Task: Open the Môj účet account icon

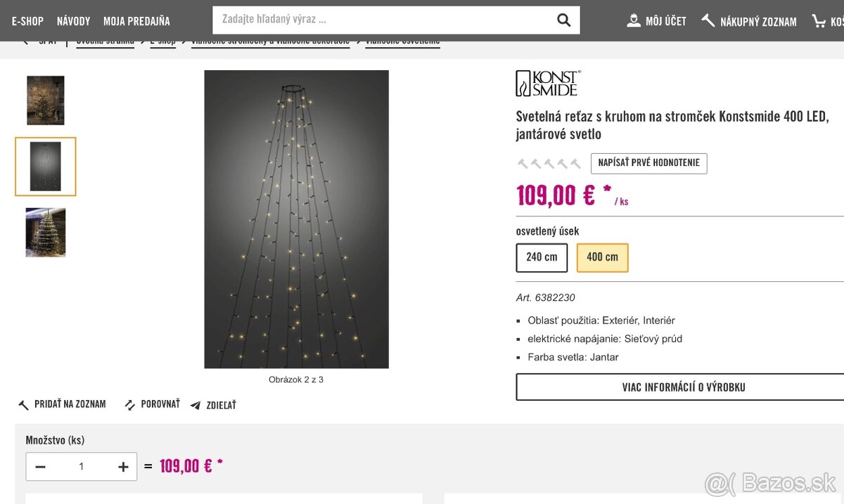Action: tap(634, 20)
